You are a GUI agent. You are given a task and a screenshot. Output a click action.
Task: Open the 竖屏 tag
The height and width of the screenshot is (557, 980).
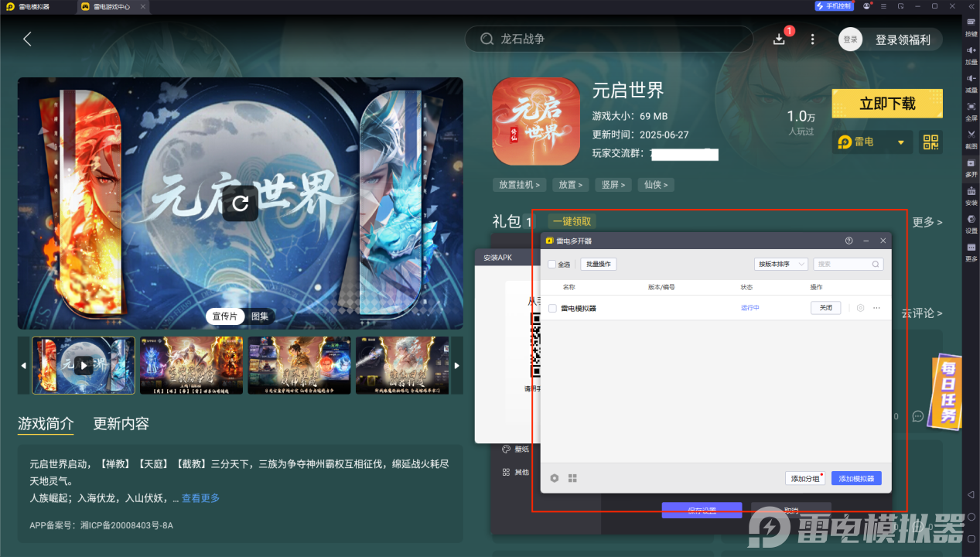pos(614,185)
